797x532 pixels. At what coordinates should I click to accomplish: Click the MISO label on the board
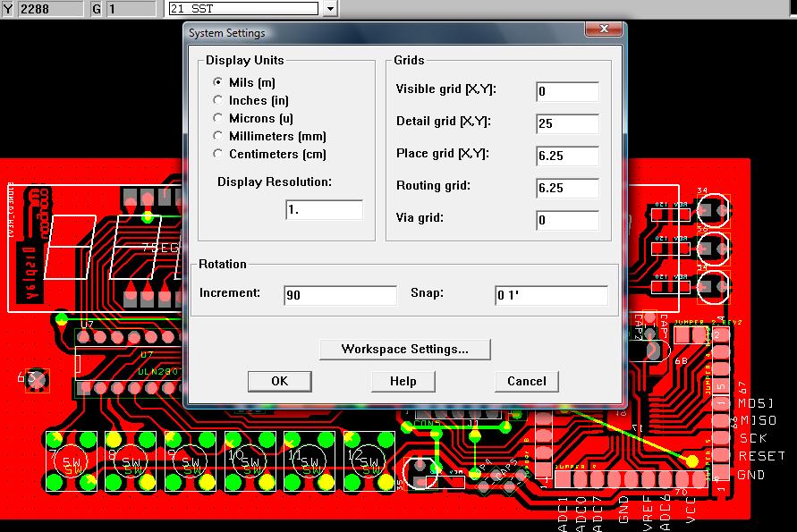[759, 420]
